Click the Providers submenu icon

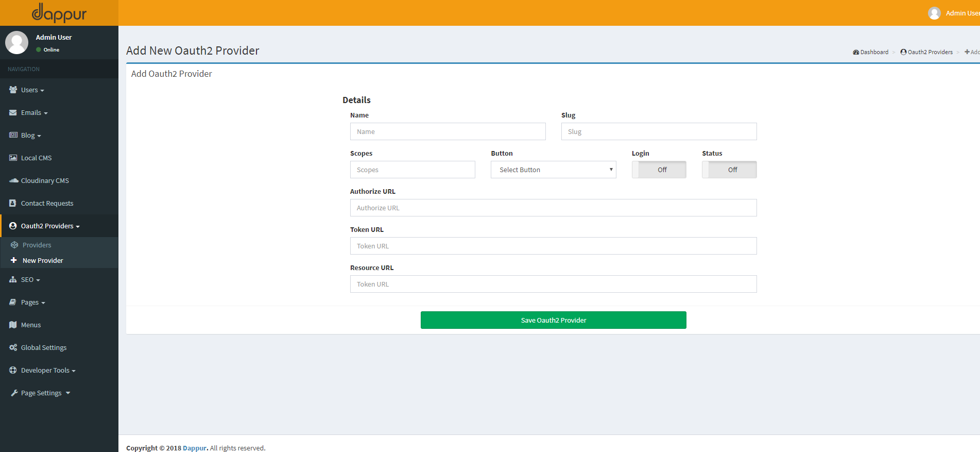click(x=14, y=245)
